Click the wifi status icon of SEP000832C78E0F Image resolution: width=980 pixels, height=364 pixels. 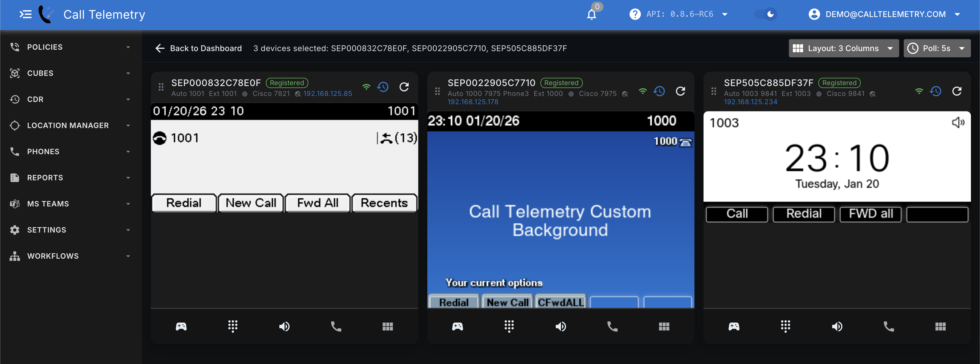pos(366,87)
